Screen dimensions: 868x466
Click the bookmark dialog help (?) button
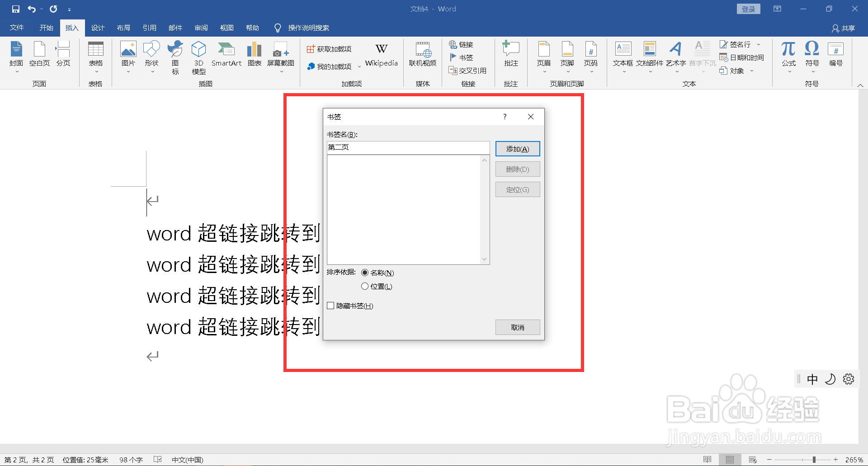click(505, 117)
